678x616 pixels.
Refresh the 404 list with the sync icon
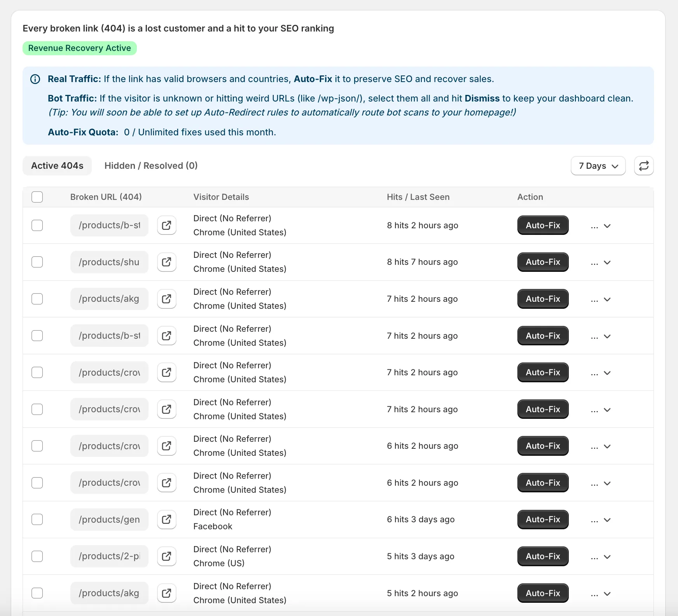644,166
